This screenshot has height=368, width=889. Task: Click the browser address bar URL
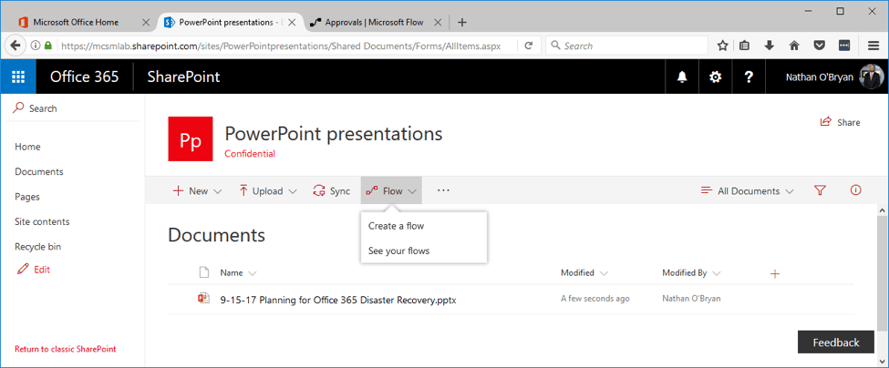pyautogui.click(x=281, y=46)
